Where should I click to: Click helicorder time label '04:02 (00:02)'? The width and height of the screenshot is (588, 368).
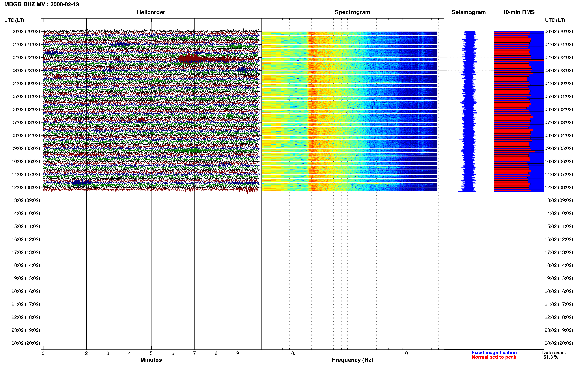pyautogui.click(x=26, y=83)
